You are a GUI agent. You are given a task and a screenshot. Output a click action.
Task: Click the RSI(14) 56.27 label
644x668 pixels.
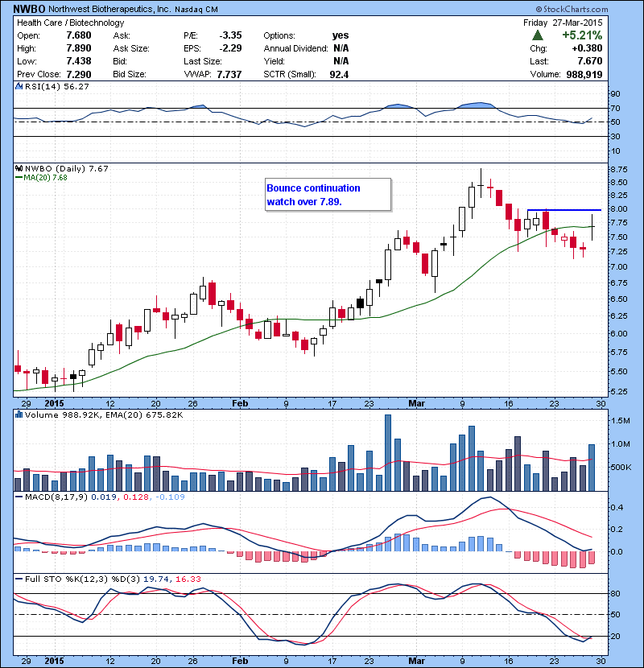(x=57, y=86)
